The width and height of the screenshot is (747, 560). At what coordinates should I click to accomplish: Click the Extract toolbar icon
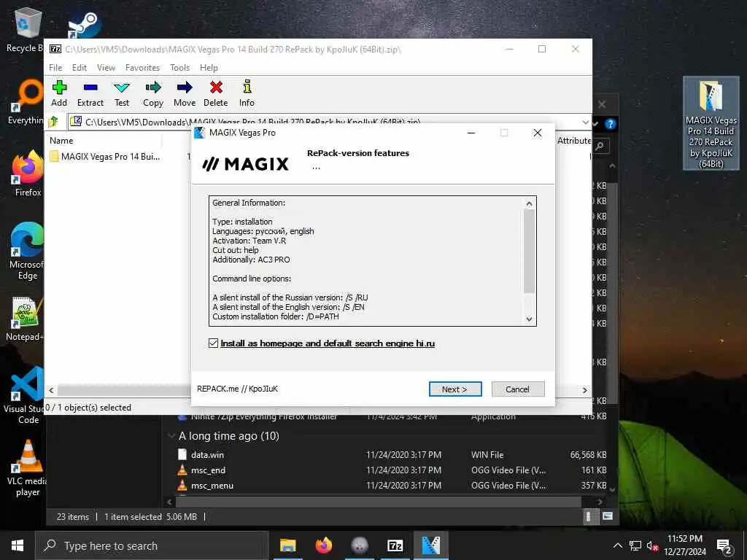click(x=90, y=93)
